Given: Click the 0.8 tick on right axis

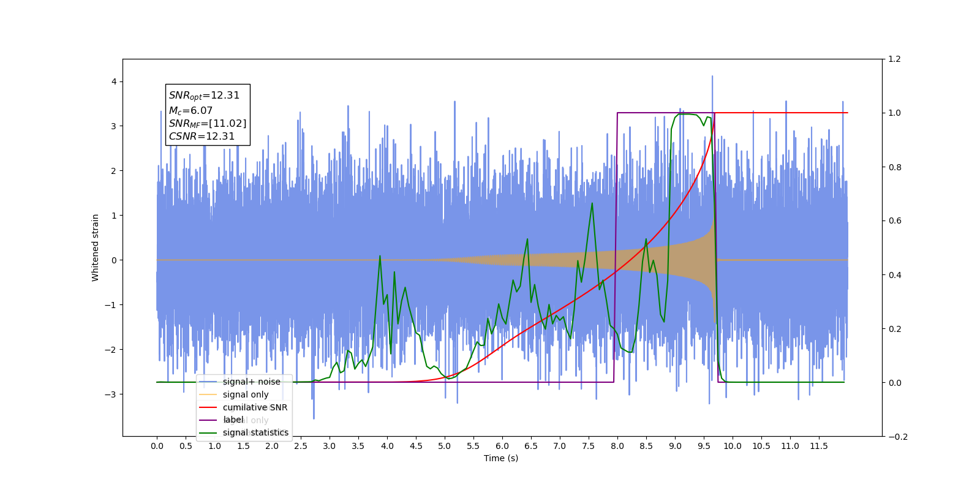Looking at the screenshot, I should pos(894,167).
